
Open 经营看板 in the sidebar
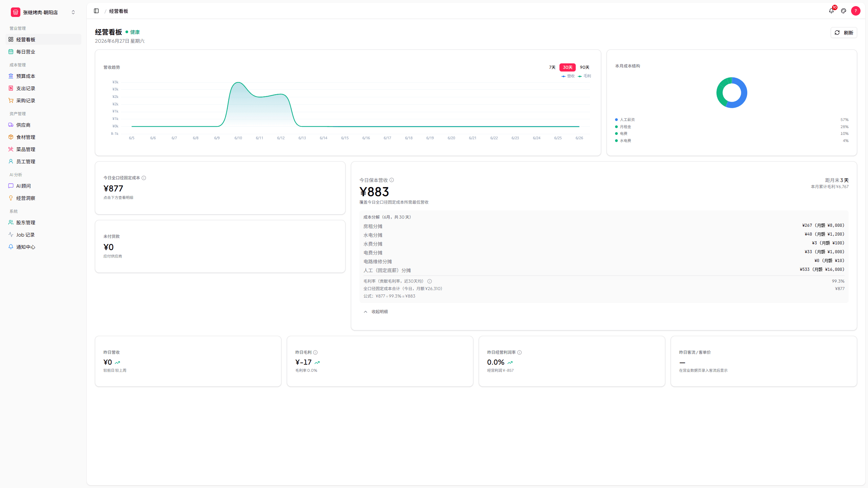point(43,39)
